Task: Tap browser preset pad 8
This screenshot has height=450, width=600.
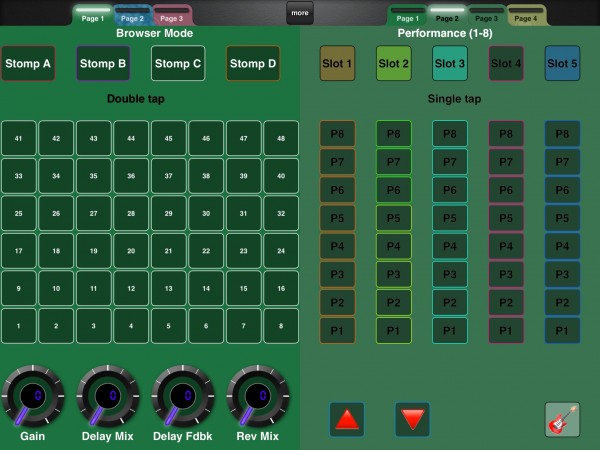Action: coord(281,326)
